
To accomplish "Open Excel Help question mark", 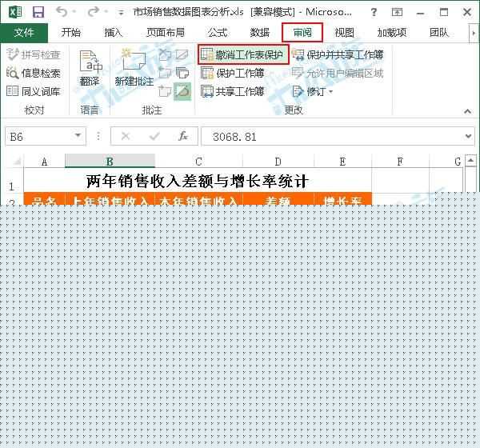I will point(374,12).
